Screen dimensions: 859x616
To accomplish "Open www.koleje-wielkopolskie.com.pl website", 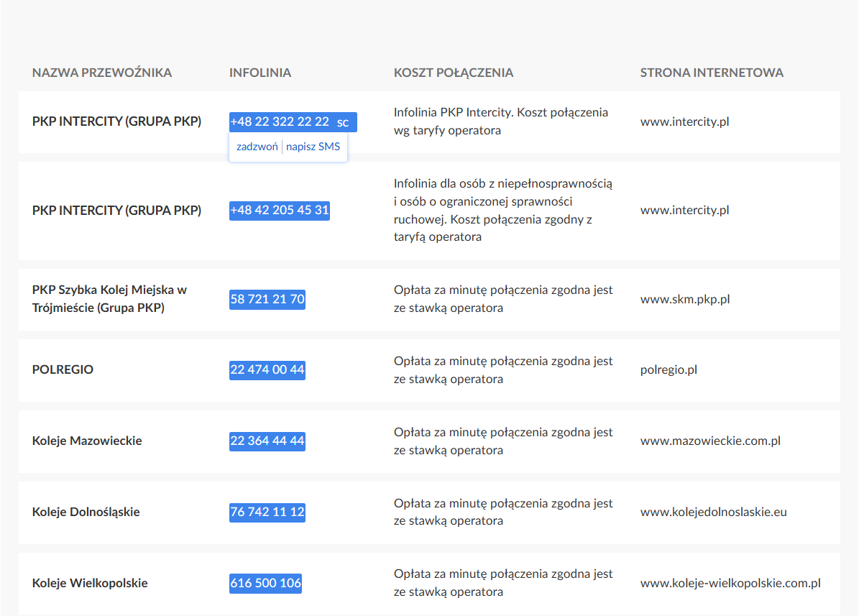I will 730,583.
